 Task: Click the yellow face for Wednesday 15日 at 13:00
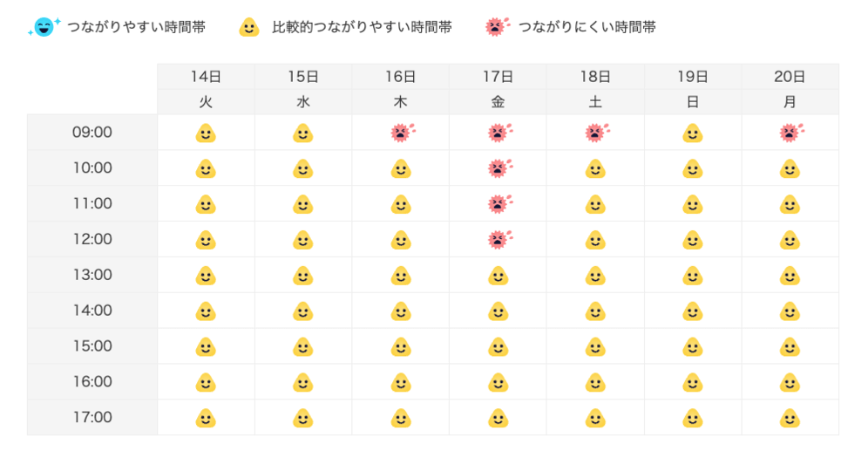point(302,276)
